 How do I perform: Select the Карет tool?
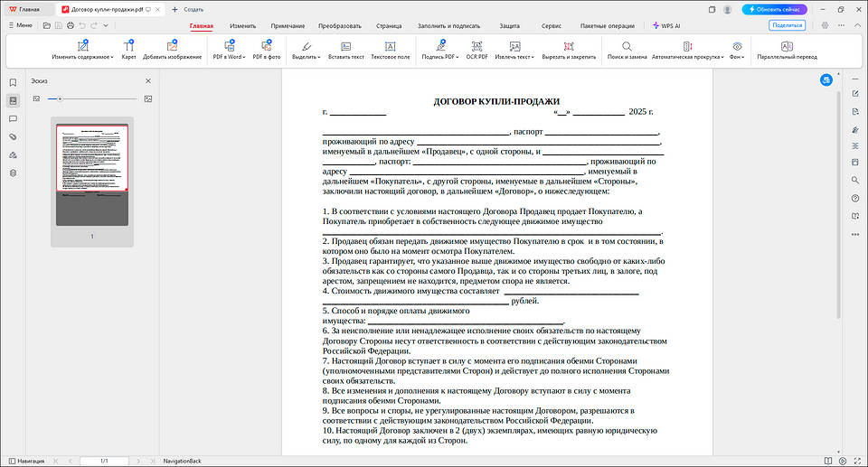[128, 50]
